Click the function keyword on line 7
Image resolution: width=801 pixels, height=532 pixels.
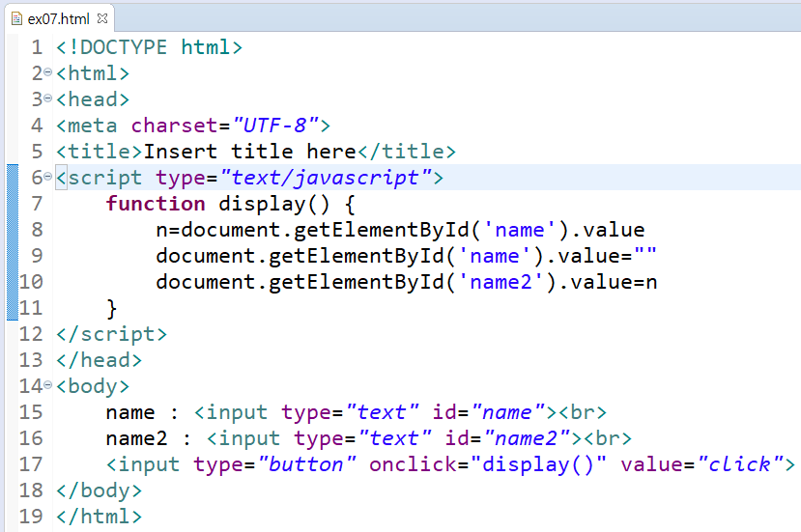[x=156, y=204]
